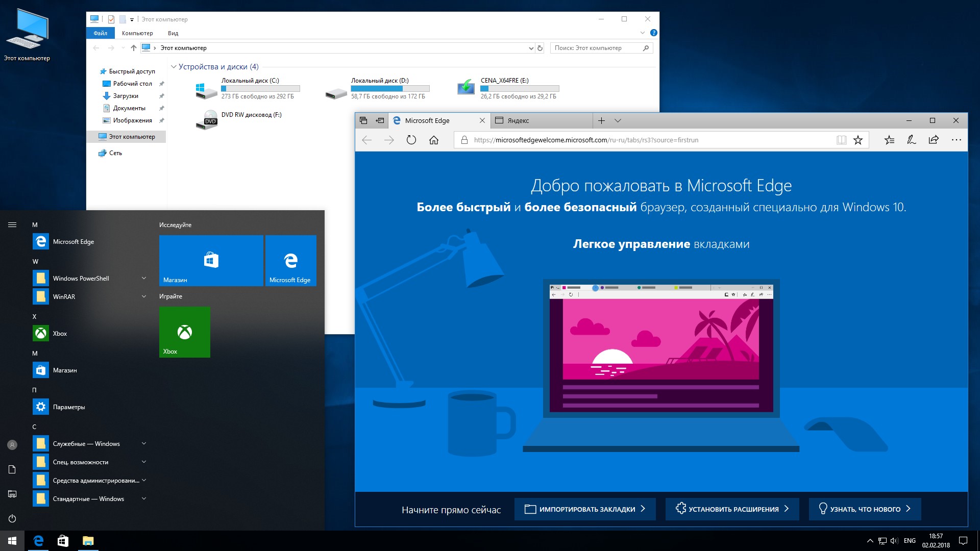Expand the WinRAR folder in Start menu
This screenshot has height=551, width=980.
coord(144,296)
